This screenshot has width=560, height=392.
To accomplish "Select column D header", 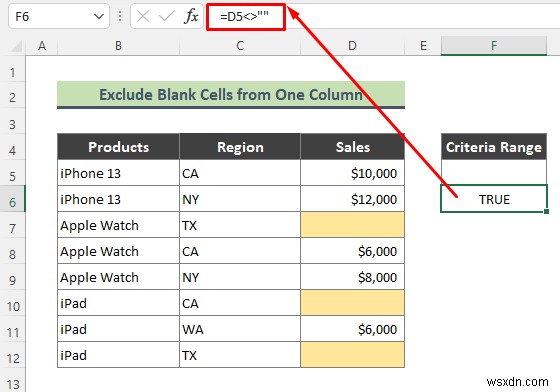I will (x=352, y=46).
